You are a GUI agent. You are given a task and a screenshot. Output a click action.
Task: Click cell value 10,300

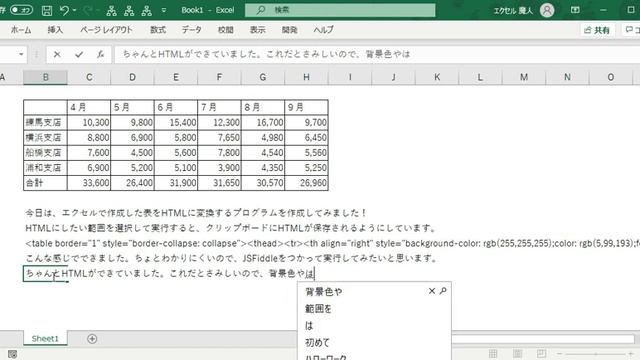(x=89, y=122)
